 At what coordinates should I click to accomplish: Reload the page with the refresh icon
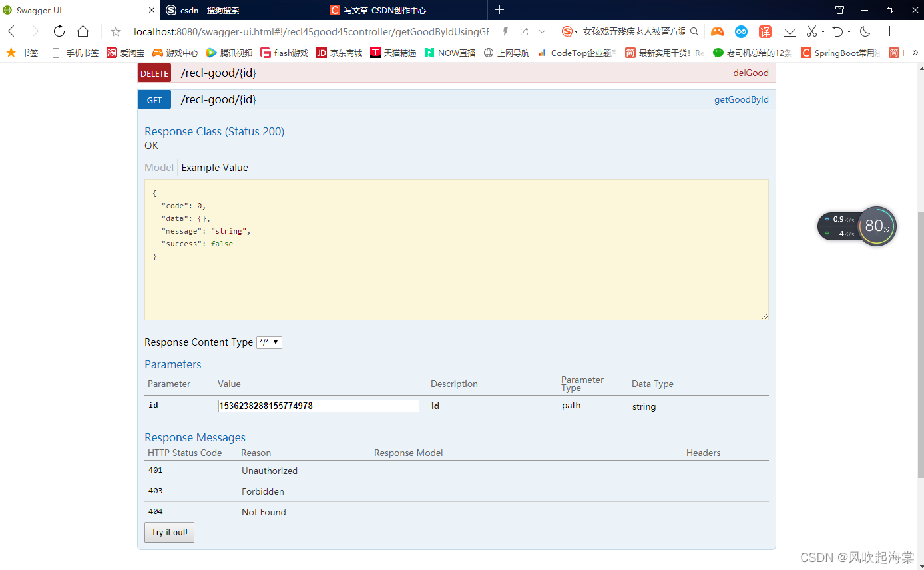coord(59,31)
